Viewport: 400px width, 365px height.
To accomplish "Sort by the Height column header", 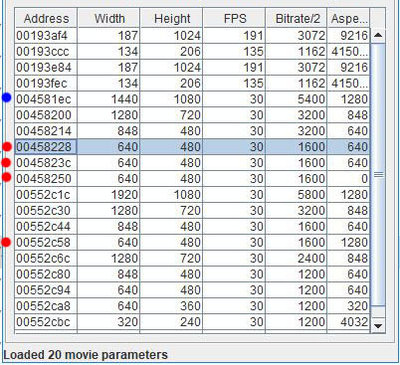I will [172, 18].
